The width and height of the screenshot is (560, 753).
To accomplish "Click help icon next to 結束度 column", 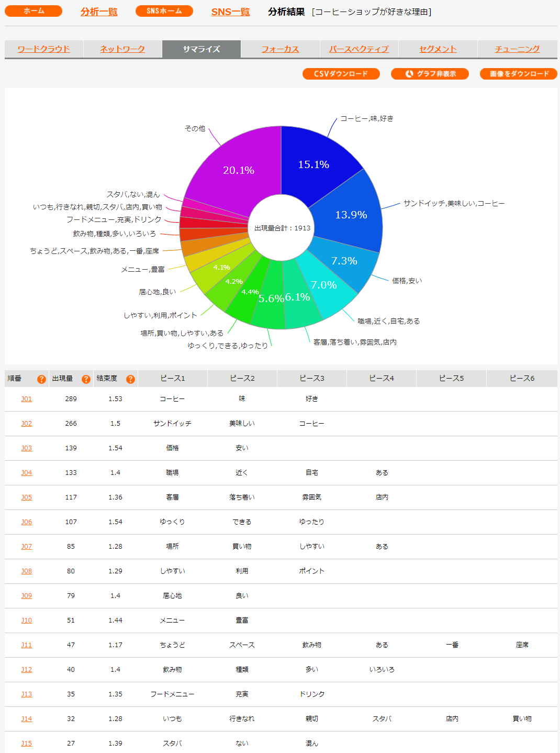I will tap(130, 379).
